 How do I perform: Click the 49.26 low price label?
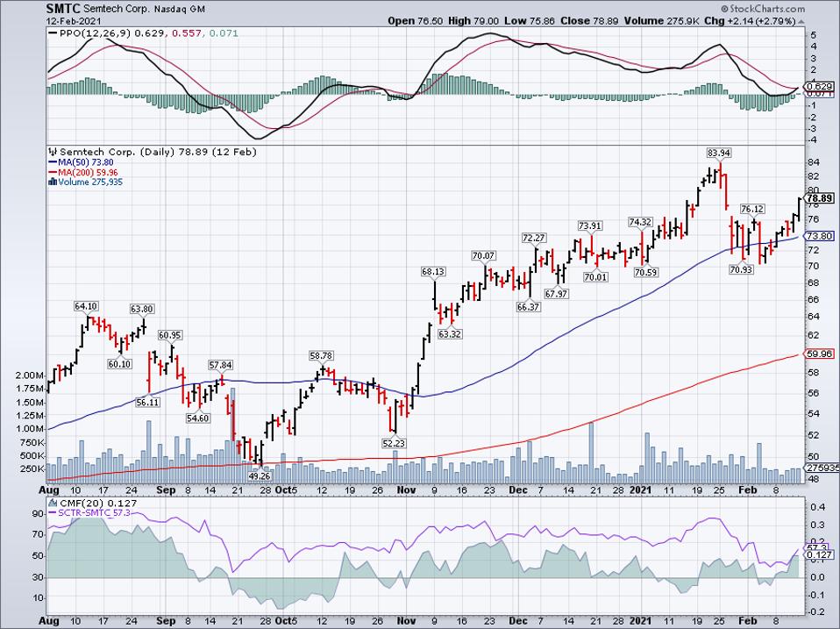tap(260, 475)
